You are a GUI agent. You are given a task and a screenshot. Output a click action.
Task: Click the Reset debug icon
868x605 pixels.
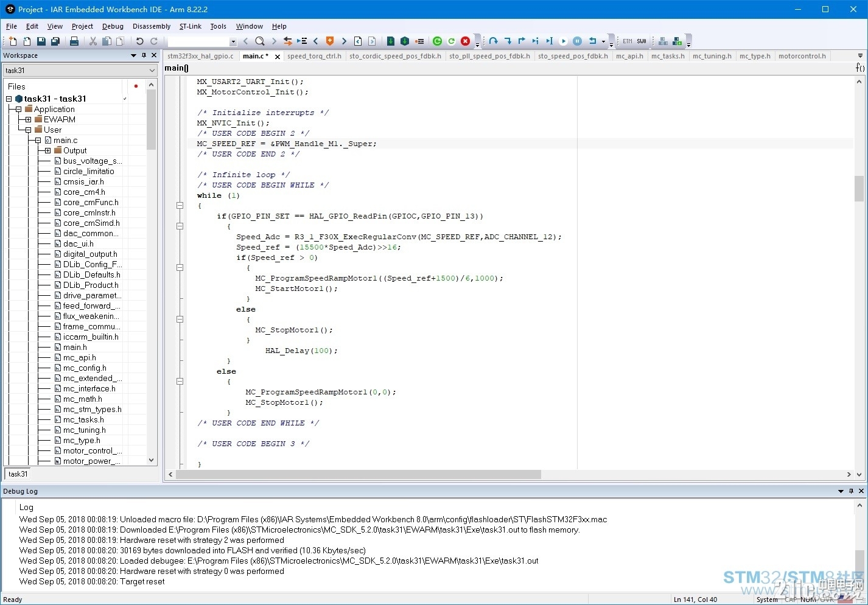[593, 41]
